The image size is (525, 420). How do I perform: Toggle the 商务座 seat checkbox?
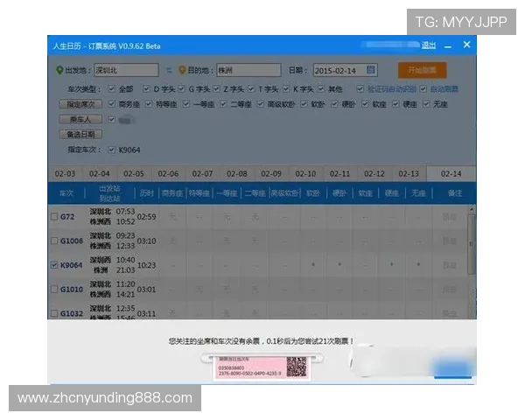click(111, 104)
